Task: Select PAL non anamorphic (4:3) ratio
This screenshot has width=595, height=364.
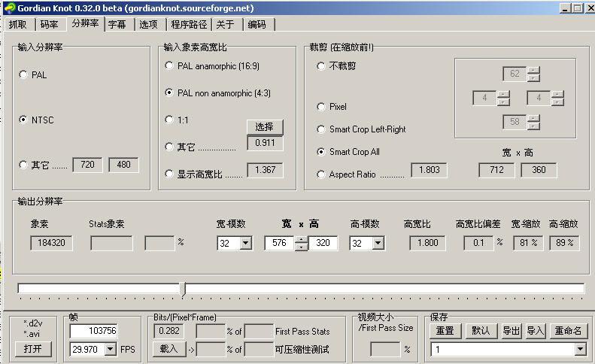Action: pos(169,93)
